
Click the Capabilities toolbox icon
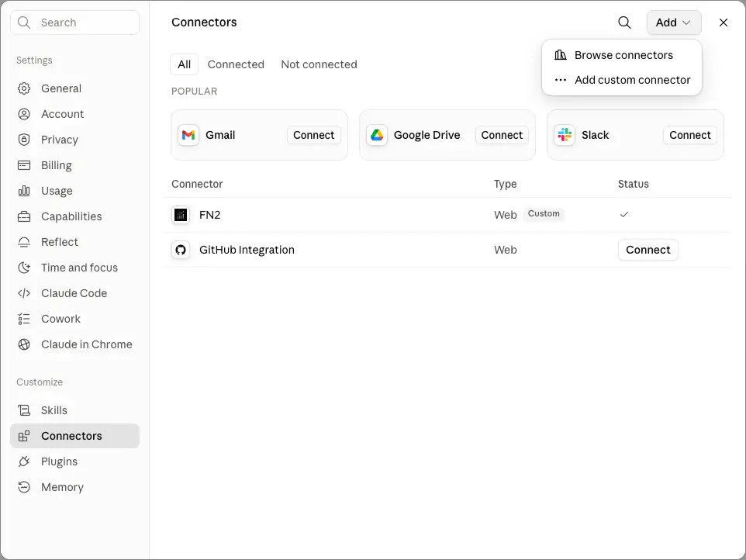tap(24, 216)
